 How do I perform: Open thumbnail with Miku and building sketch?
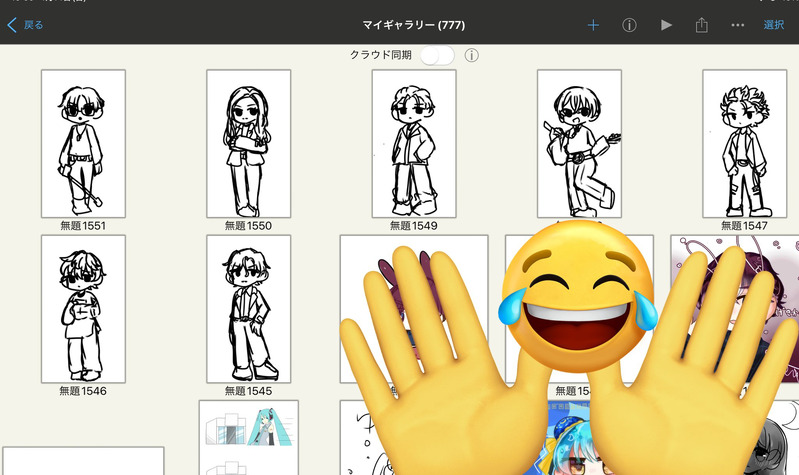tap(249, 437)
